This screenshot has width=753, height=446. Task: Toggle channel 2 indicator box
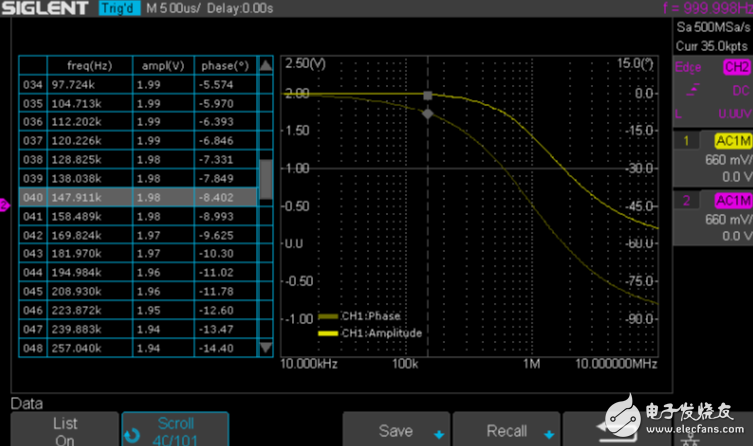coord(684,200)
